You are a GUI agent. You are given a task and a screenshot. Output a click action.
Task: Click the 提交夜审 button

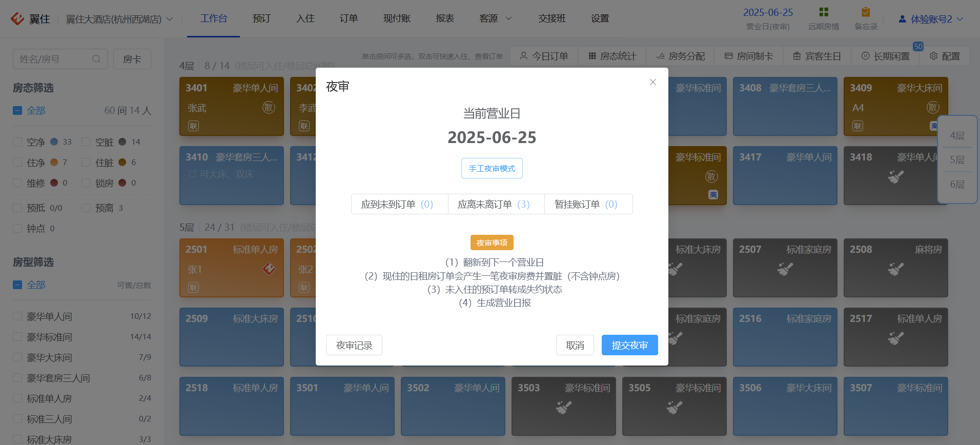[629, 345]
